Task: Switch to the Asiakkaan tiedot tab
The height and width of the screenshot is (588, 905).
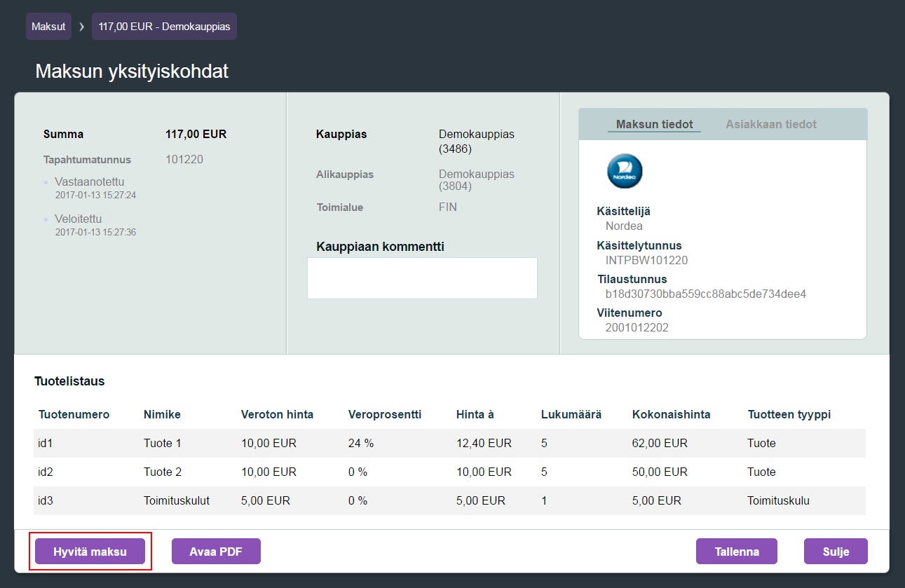Action: [771, 124]
